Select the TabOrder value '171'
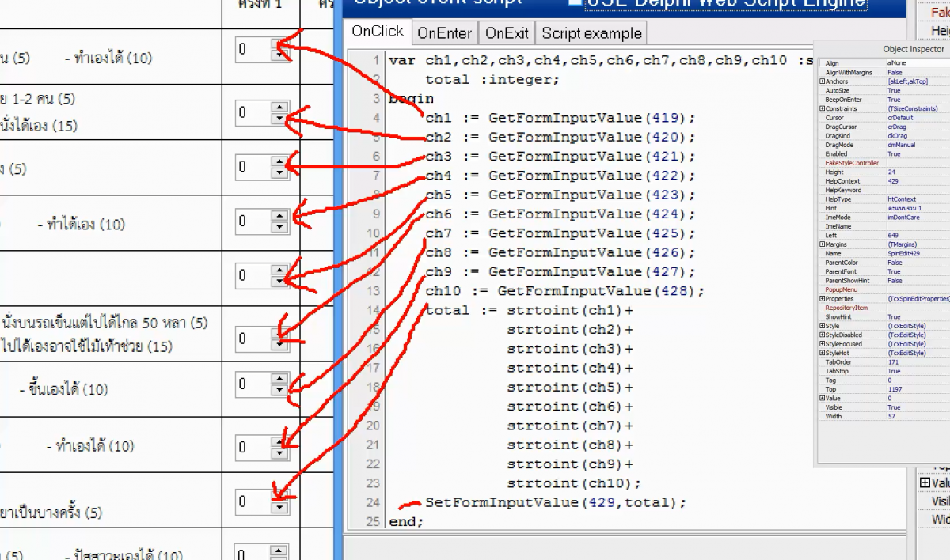950x560 pixels. pos(892,362)
